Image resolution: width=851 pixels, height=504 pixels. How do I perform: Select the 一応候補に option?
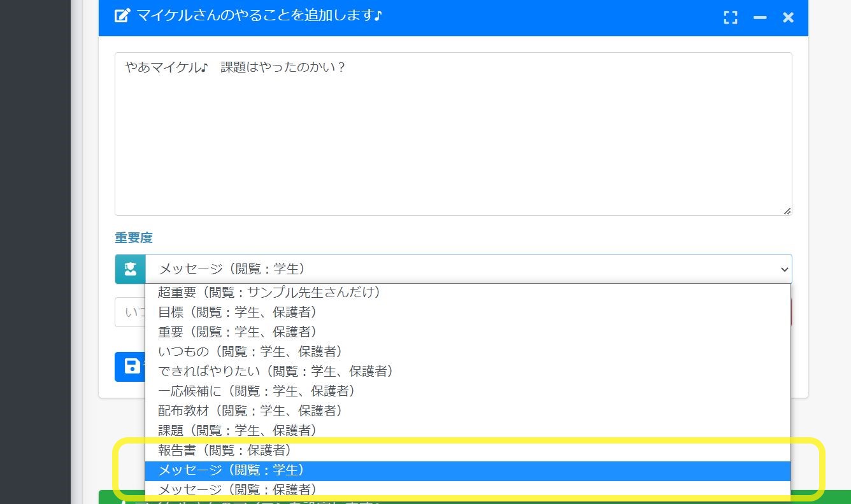[x=256, y=391]
